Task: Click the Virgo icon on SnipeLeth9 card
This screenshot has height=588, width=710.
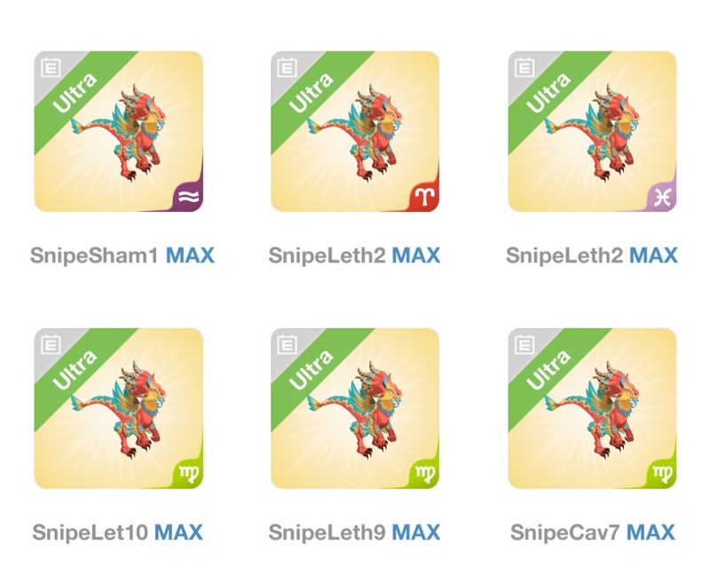Action: click(425, 474)
